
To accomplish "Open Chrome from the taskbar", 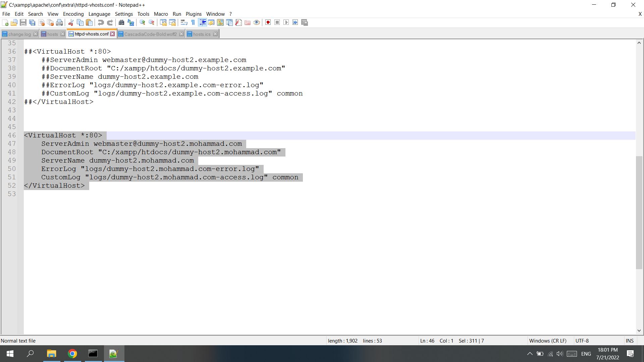I will pos(72,354).
